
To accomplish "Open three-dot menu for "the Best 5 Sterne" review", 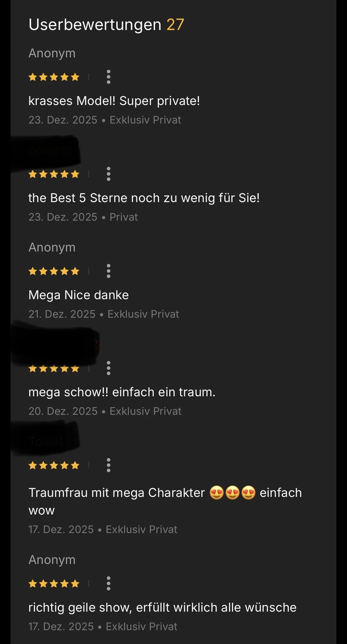I will pos(109,174).
